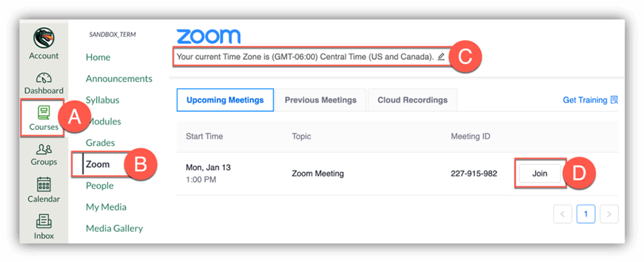Go to previous page arrow
Image resolution: width=644 pixels, height=262 pixels.
pyautogui.click(x=563, y=214)
